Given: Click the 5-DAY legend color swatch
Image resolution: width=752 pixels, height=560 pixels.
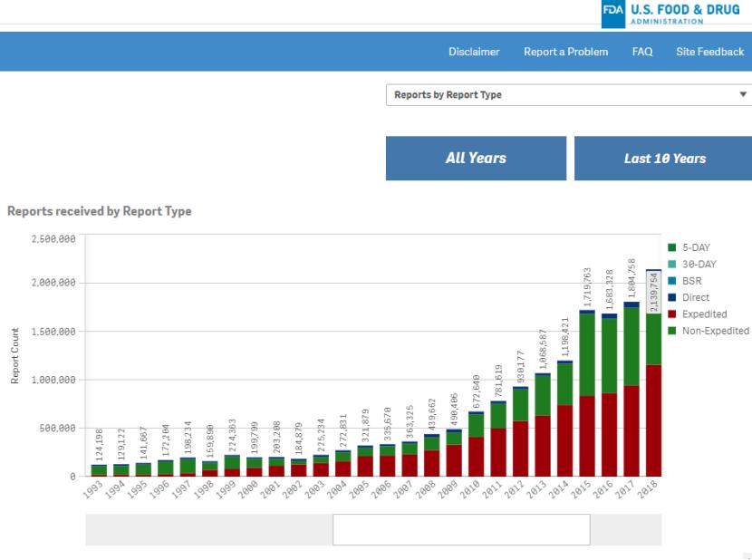Looking at the screenshot, I should tap(672, 247).
